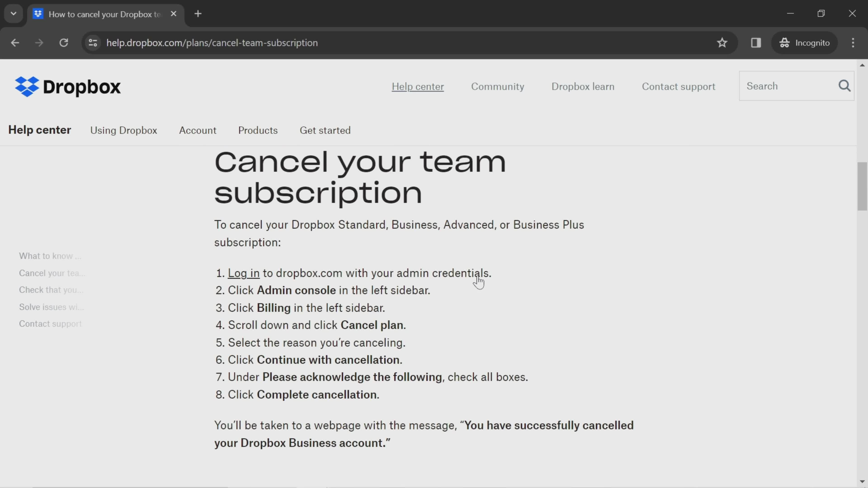This screenshot has width=868, height=488.
Task: Open the Get started menu
Action: tap(325, 130)
